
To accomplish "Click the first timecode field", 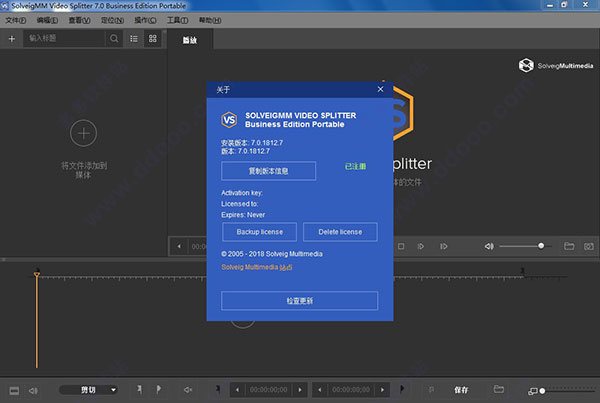I will (269, 390).
